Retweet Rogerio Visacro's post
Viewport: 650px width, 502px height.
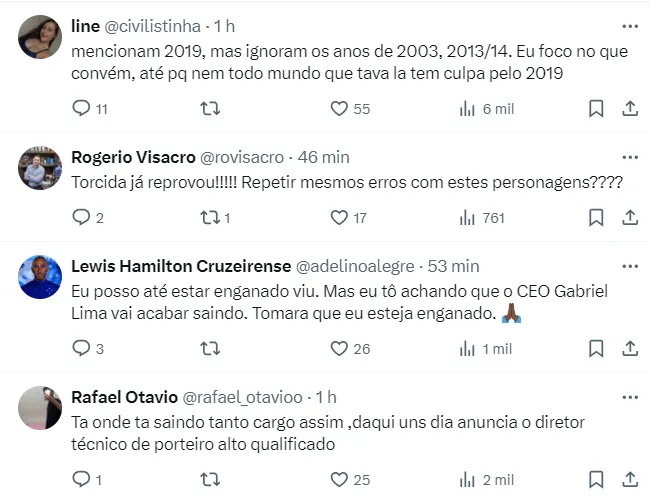(210, 217)
